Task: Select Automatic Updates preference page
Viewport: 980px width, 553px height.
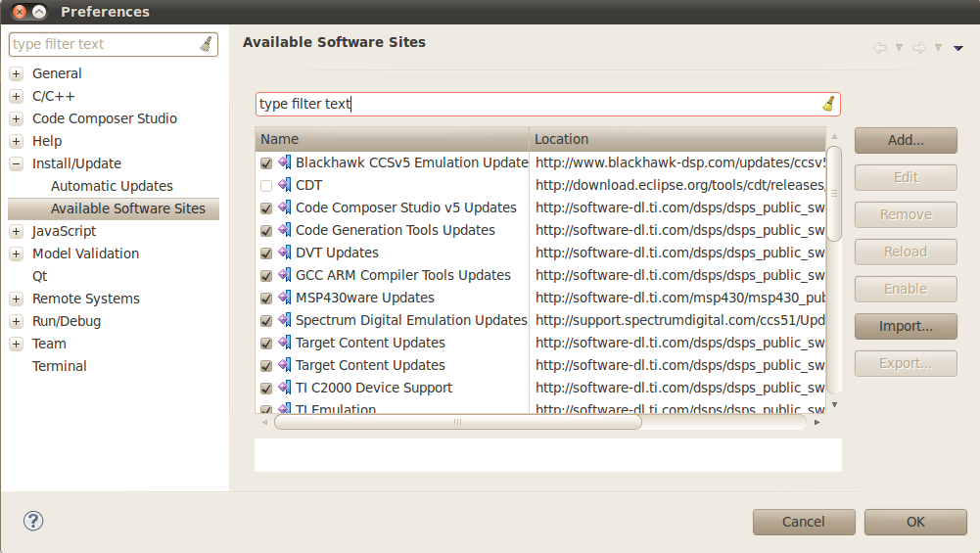Action: coord(112,186)
